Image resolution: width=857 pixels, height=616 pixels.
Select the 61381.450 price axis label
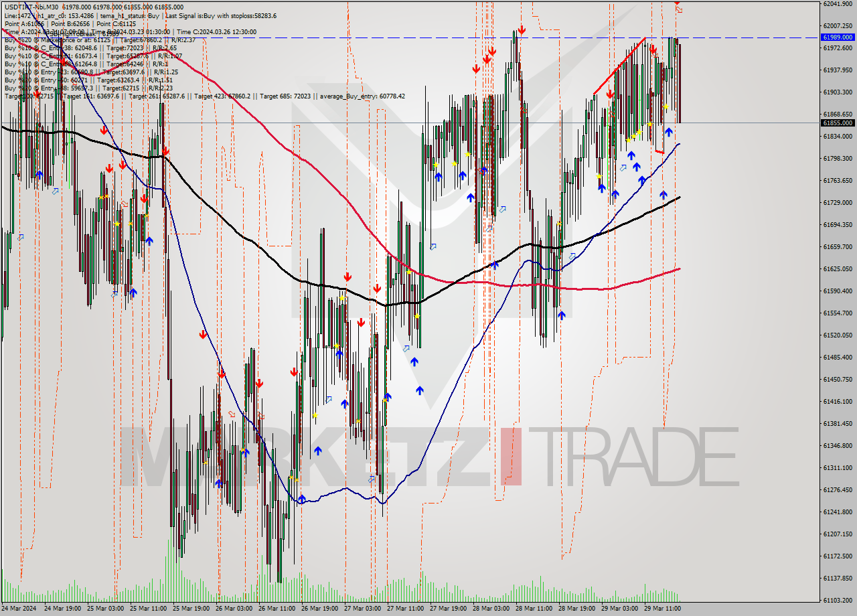coord(838,423)
